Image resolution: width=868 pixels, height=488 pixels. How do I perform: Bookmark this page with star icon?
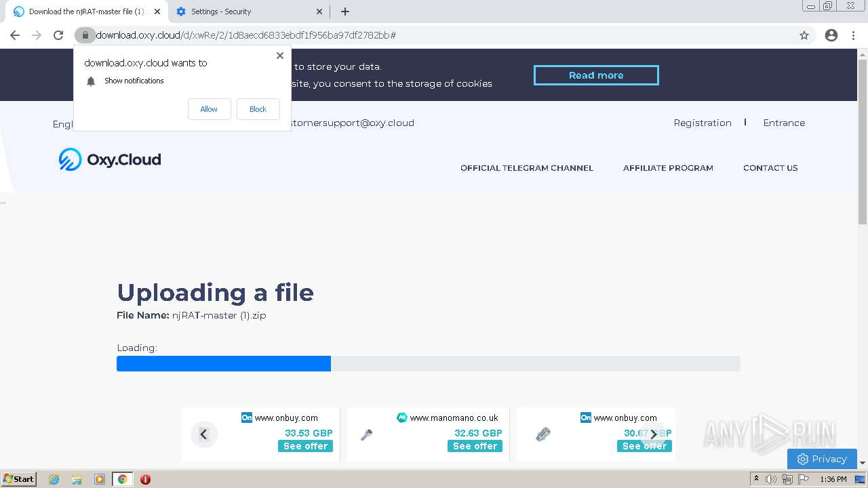(x=804, y=35)
